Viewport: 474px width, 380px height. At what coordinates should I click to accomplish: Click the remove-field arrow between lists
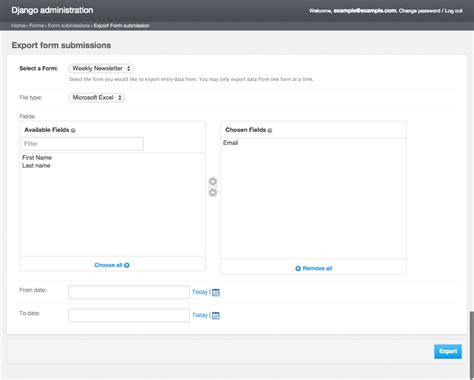pyautogui.click(x=213, y=192)
